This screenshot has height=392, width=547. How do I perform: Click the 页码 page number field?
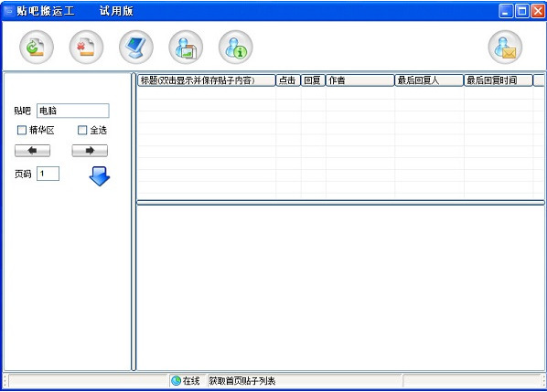coord(48,174)
